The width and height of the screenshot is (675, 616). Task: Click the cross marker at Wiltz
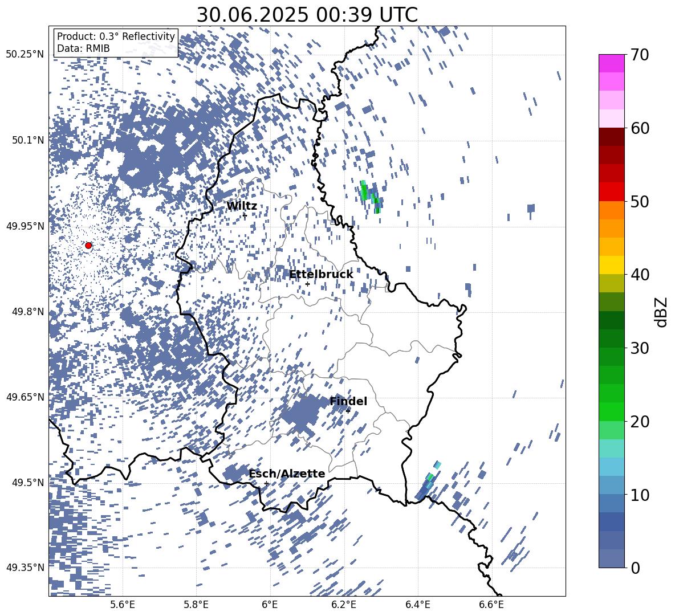(x=245, y=215)
